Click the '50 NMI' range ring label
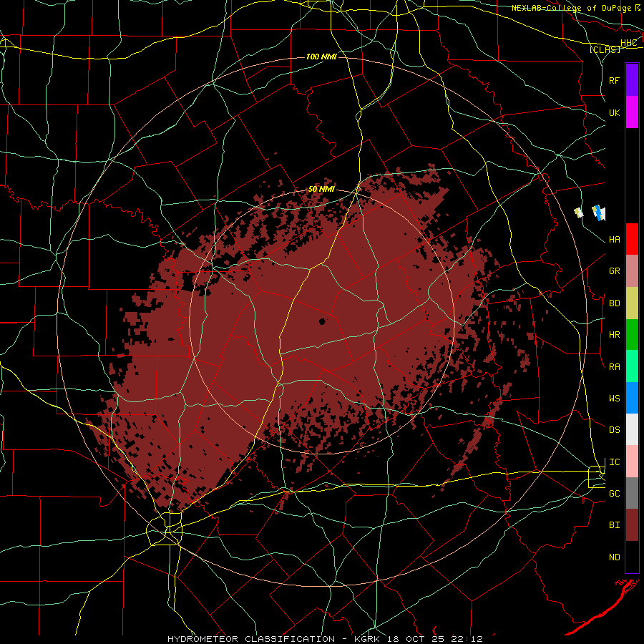644x644 pixels. (x=321, y=190)
